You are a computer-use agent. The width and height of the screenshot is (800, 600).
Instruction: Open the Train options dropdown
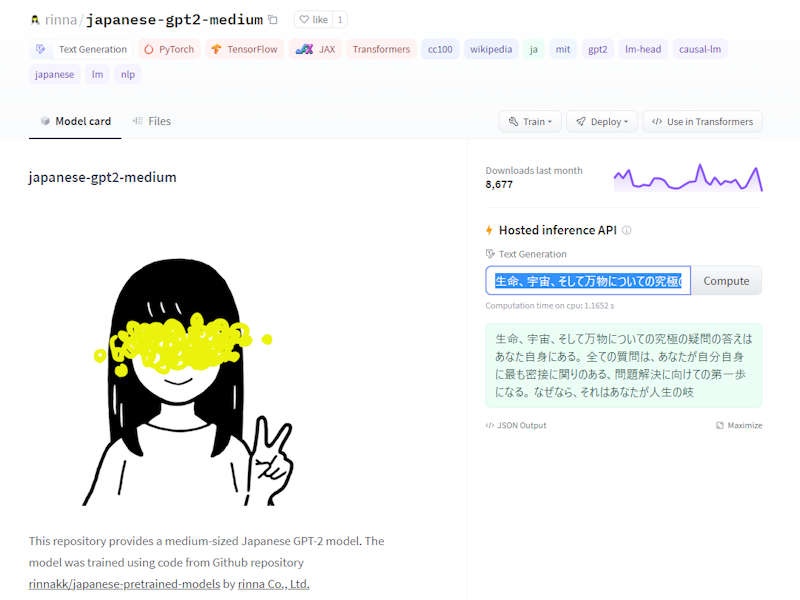[528, 121]
